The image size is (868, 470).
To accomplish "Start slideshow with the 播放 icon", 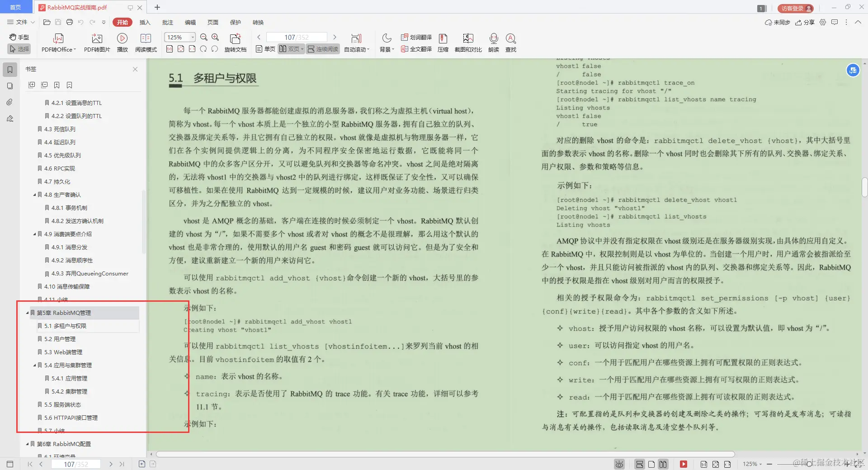I will pos(123,42).
